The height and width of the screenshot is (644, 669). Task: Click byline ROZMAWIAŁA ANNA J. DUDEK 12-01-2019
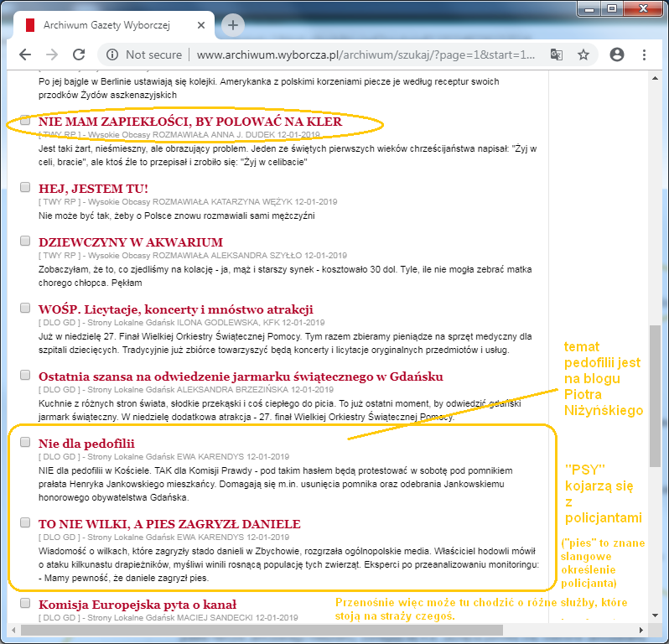click(x=236, y=135)
